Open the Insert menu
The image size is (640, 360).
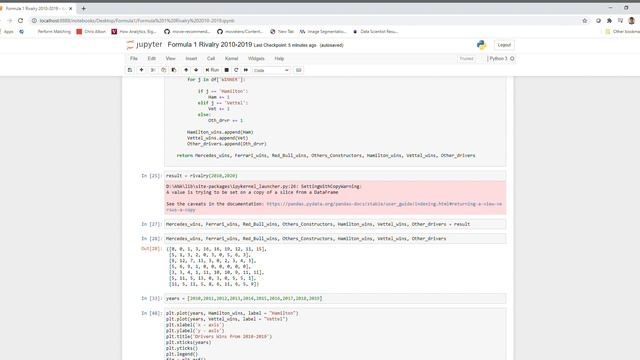[191, 59]
